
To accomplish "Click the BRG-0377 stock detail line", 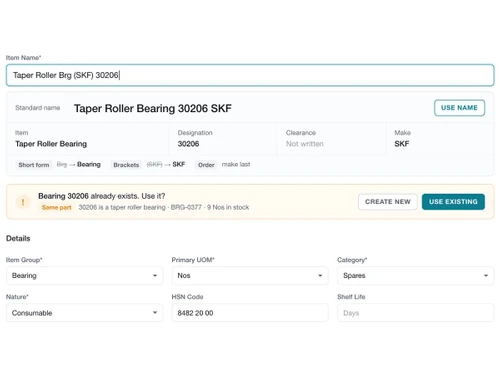I will pos(164,207).
